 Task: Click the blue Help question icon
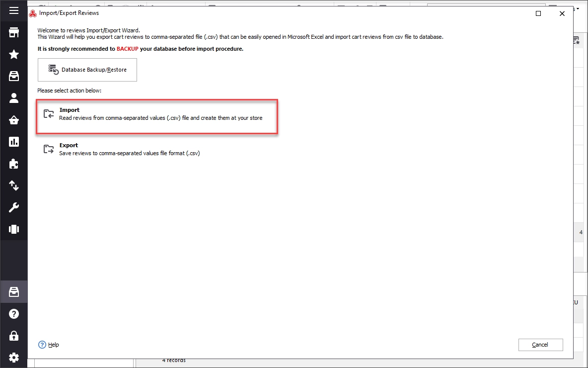[42, 345]
